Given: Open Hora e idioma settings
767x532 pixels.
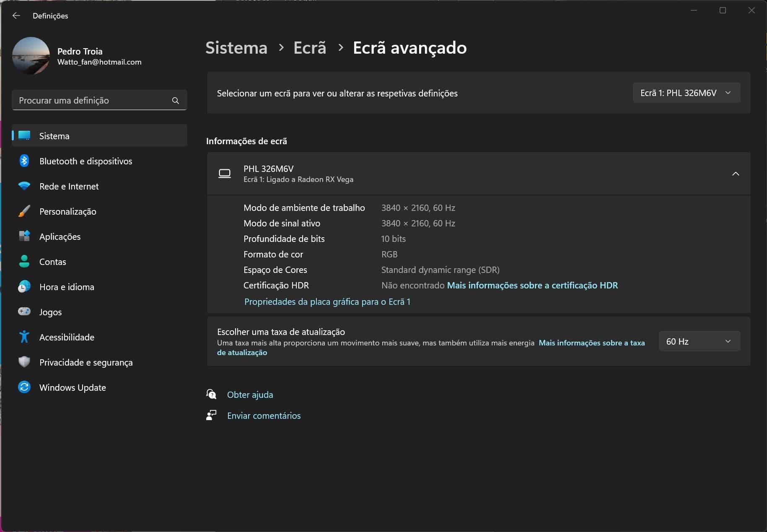Looking at the screenshot, I should tap(67, 287).
